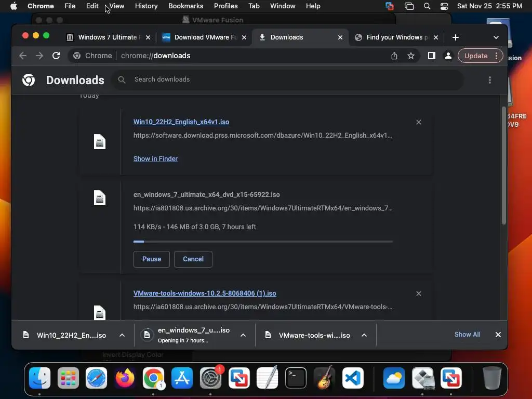Click the Win10_22H2 file icon
Screen dimensions: 532x399
click(x=99, y=141)
